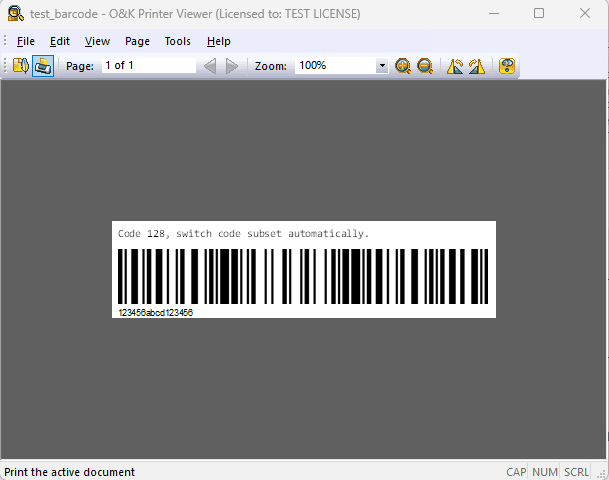Go to next page arrow
Image resolution: width=609 pixels, height=480 pixels.
tap(232, 66)
